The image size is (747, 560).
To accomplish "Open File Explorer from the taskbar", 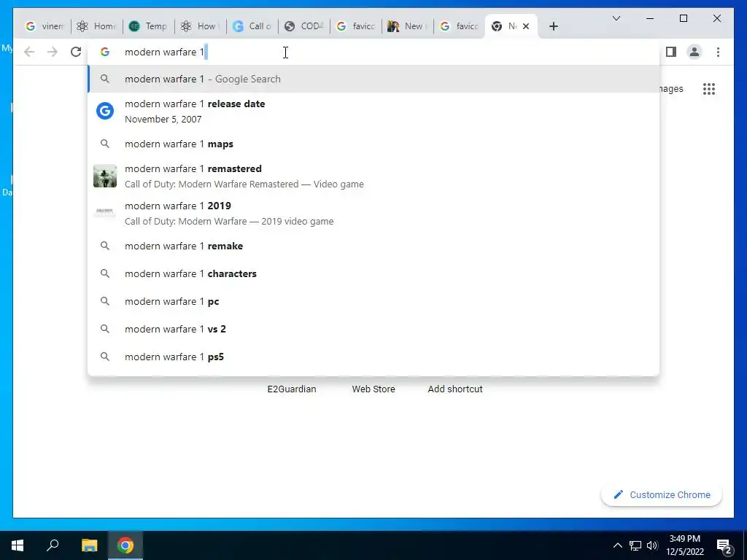I will click(x=89, y=545).
